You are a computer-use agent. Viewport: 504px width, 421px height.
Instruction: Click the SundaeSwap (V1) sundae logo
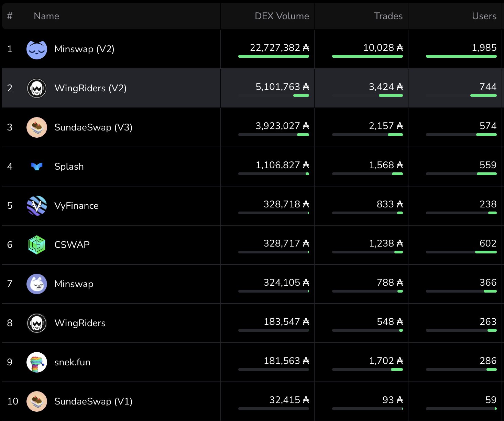37,401
